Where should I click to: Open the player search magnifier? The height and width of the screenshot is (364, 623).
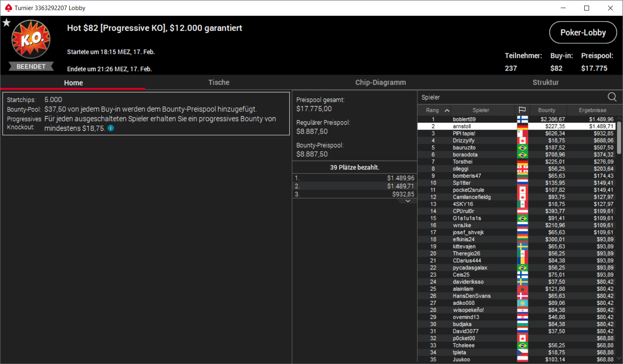[x=612, y=97]
